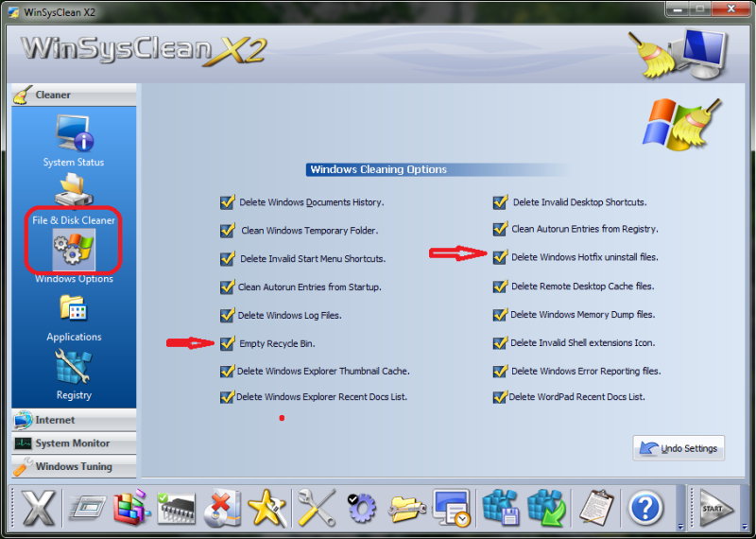This screenshot has width=756, height=539.
Task: Select the File & Disk Cleaner icon
Action: [x=74, y=189]
